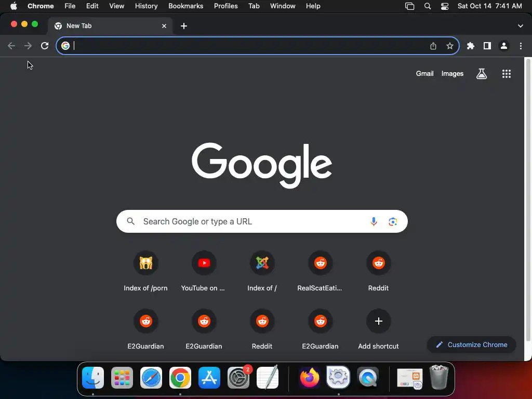Viewport: 532px width, 399px height.
Task: Open Finder from the Dock
Action: [92, 377]
